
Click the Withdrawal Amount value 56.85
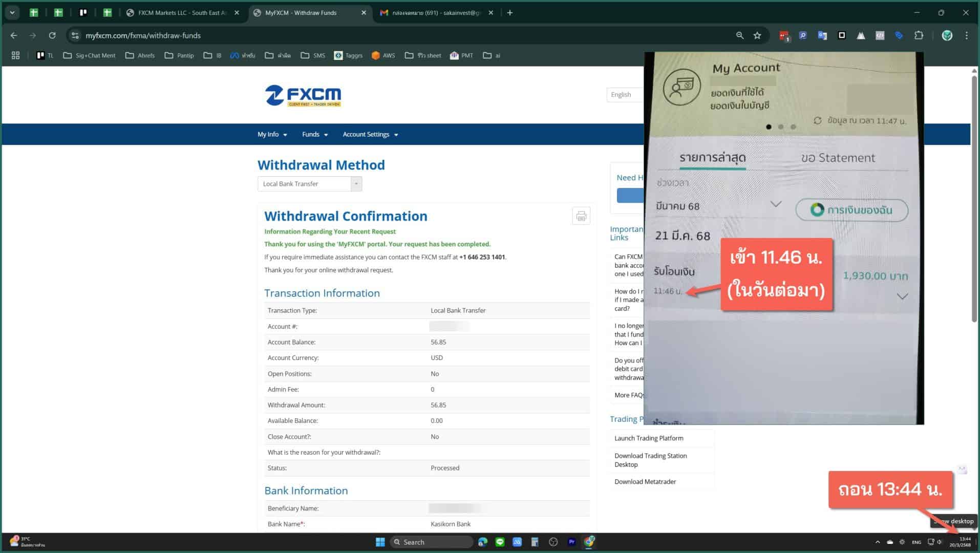coord(438,405)
